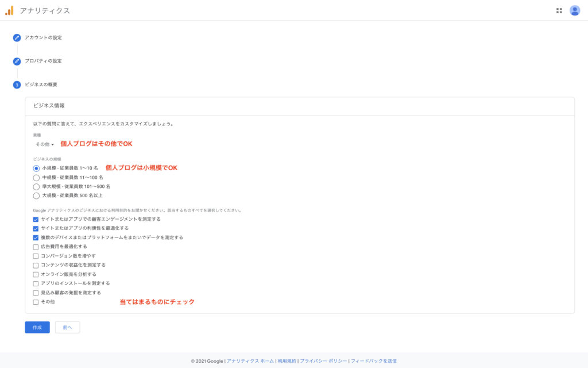Click the アナリティクス title text
This screenshot has height=368, width=588.
click(x=45, y=10)
